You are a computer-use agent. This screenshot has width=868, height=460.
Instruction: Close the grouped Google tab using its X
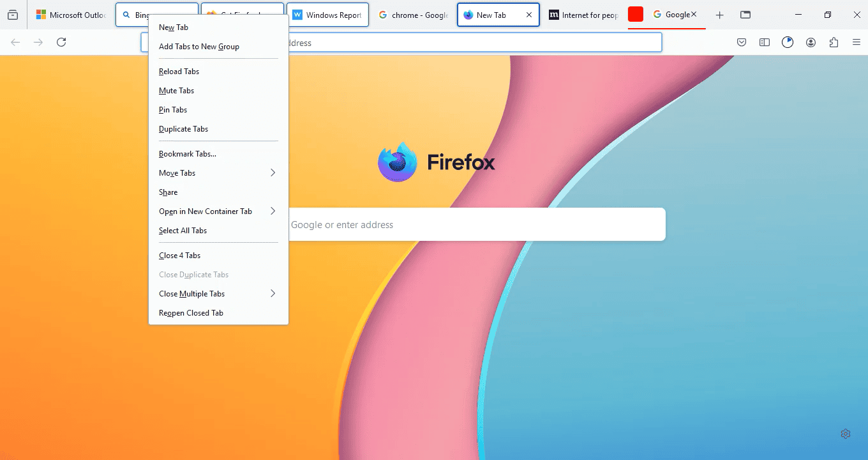[694, 14]
